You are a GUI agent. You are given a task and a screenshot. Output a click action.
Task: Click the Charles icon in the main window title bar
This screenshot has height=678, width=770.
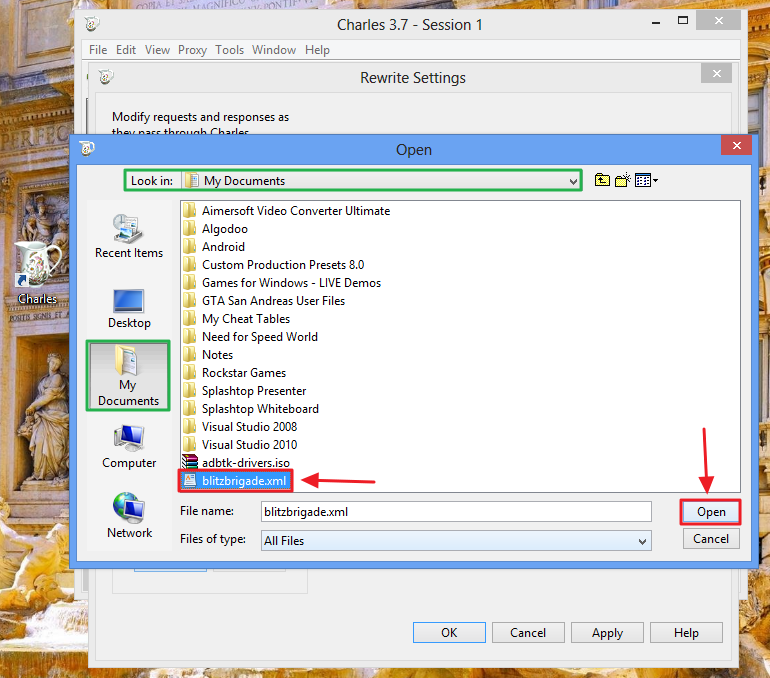pos(92,24)
